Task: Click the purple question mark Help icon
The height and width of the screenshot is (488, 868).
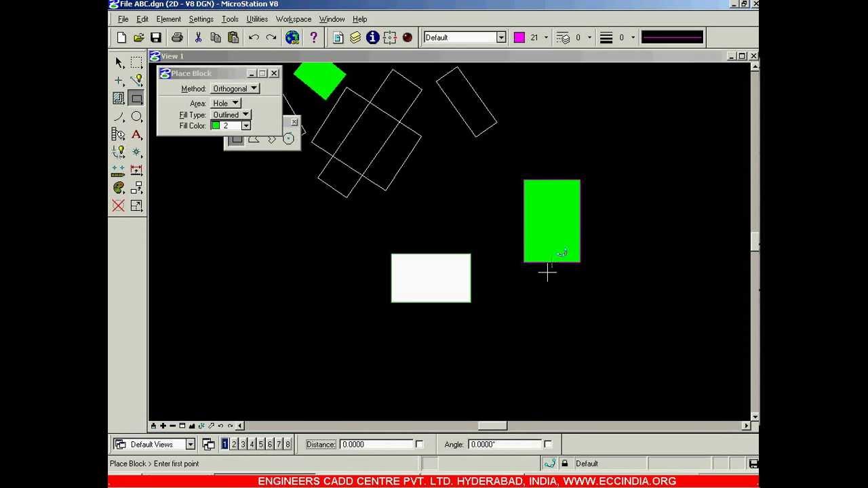Action: tap(313, 38)
